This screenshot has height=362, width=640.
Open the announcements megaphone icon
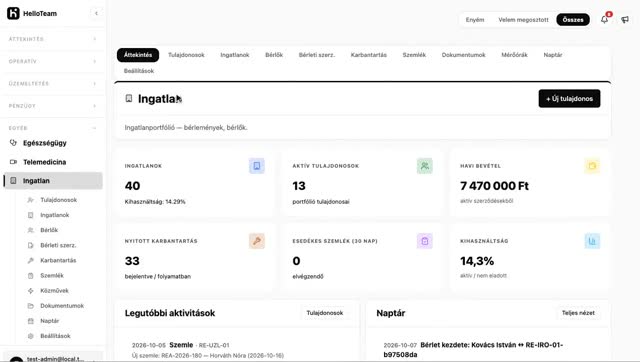tap(625, 20)
